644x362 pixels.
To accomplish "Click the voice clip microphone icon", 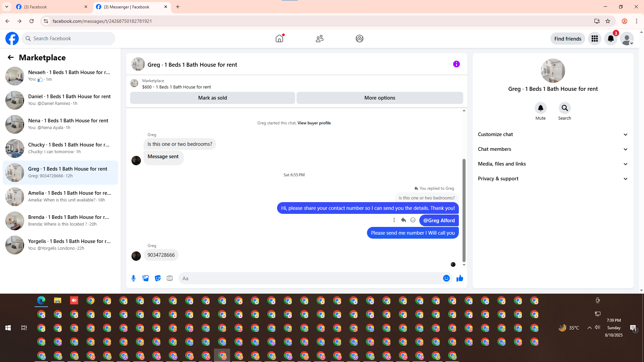I will click(133, 278).
